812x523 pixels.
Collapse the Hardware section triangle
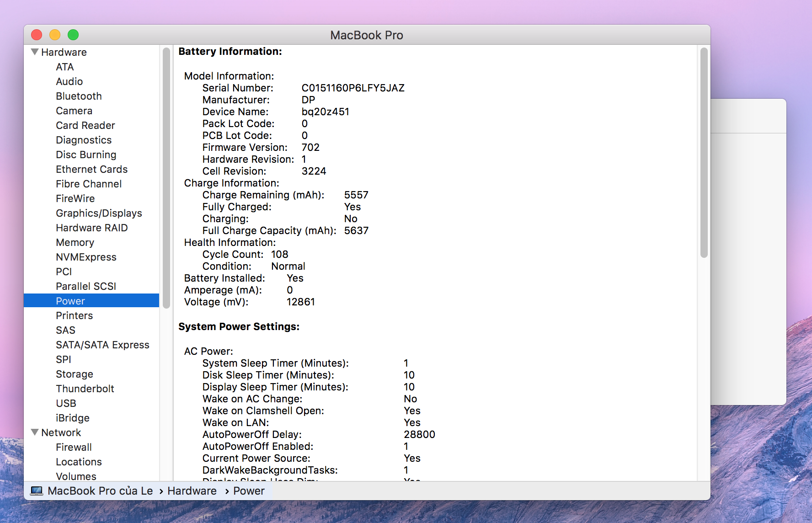(x=35, y=52)
